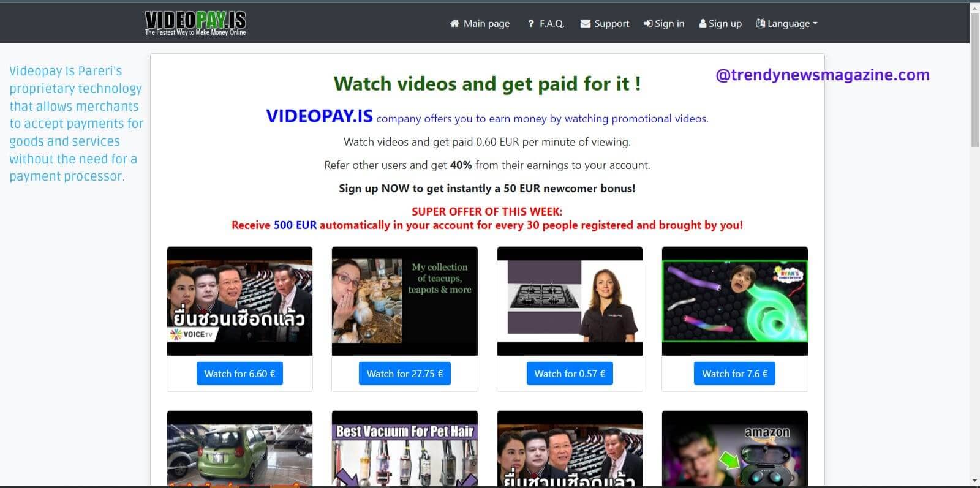This screenshot has height=488, width=980.
Task: Click the 'SUPER OFFER OF THIS WEEK:' text
Action: click(487, 211)
